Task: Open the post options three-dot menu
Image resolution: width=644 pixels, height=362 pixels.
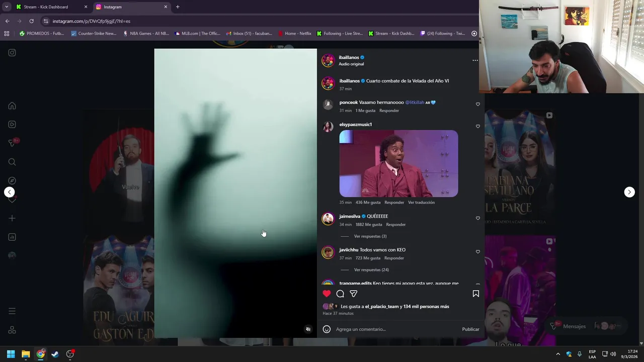Action: point(475,60)
